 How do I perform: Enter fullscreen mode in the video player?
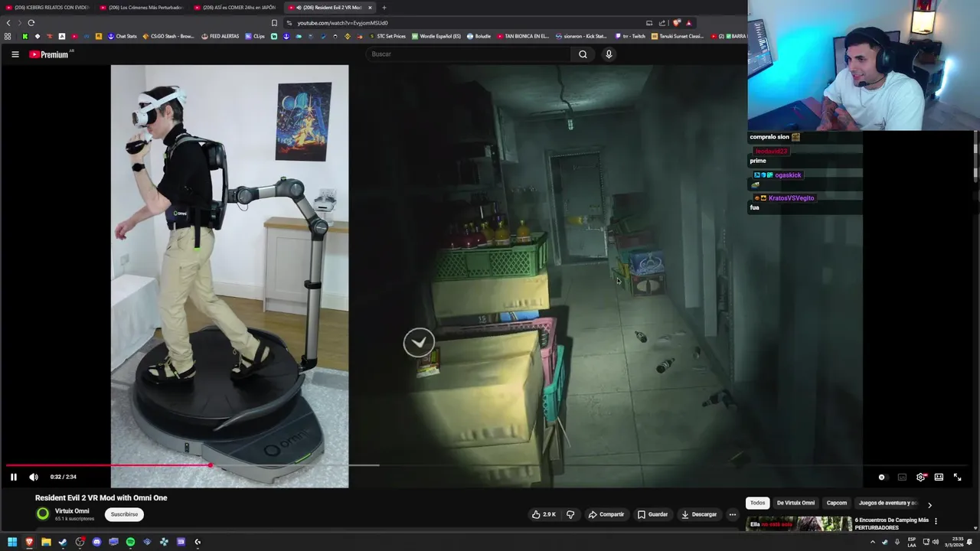point(957,477)
